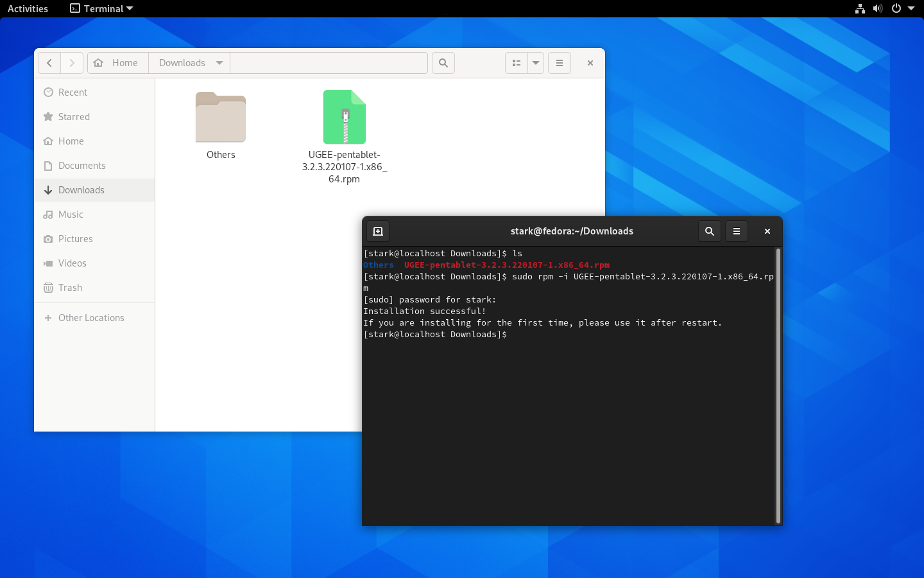The width and height of the screenshot is (924, 578).
Task: Open Other Locations in sidebar
Action: pos(94,318)
